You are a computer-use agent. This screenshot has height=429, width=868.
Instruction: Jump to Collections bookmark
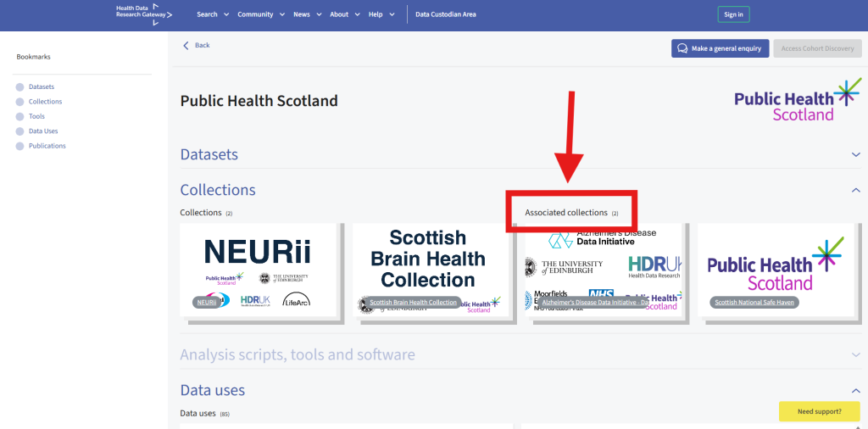(x=46, y=102)
